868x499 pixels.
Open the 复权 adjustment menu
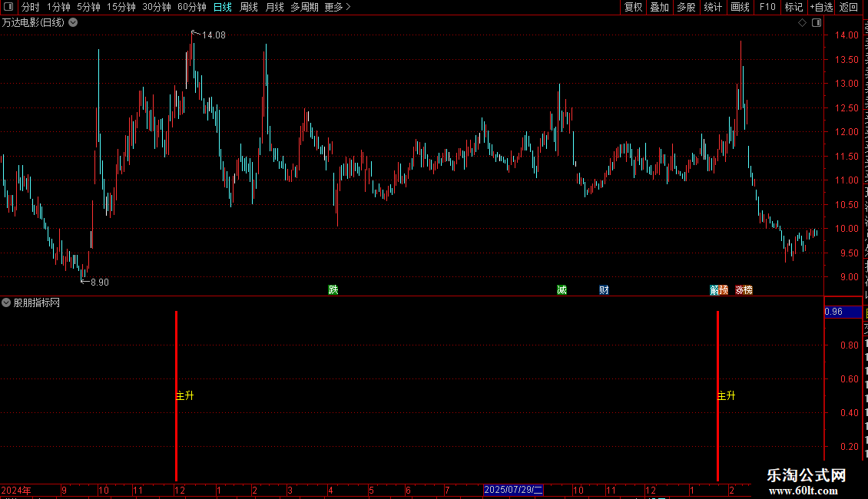click(x=633, y=7)
